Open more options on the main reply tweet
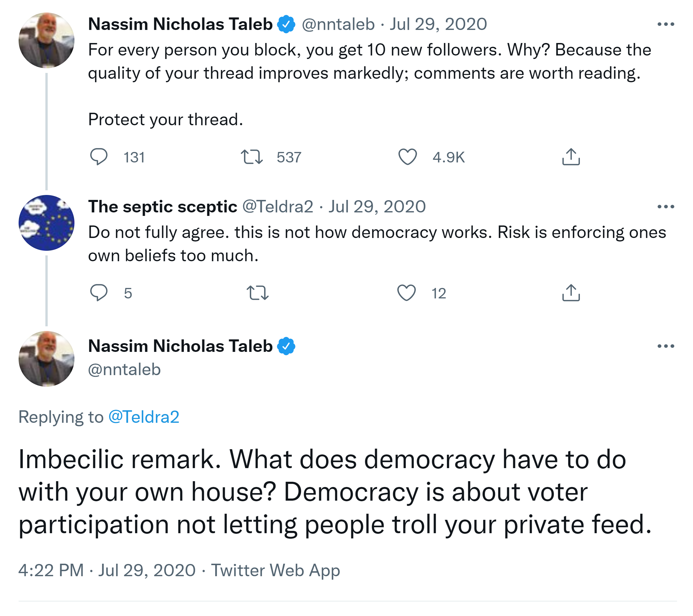Screen dimensions: 693x616 click(x=666, y=346)
